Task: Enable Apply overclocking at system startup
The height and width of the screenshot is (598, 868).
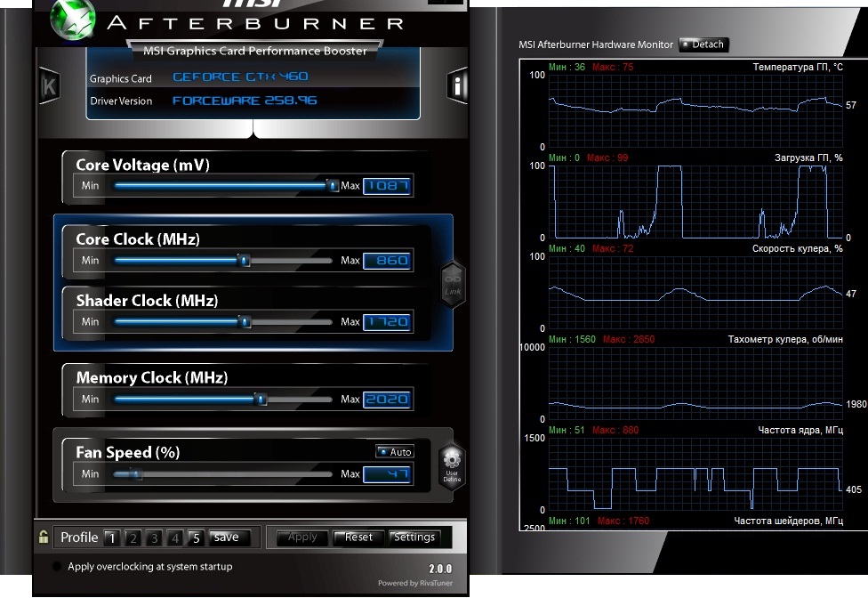Action: (x=58, y=567)
